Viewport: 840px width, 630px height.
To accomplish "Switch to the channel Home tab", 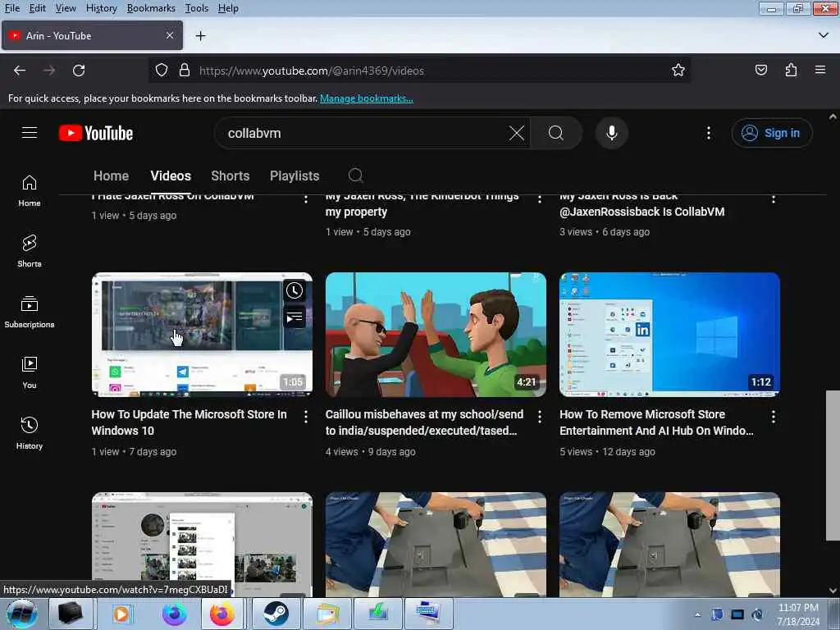I will point(111,176).
